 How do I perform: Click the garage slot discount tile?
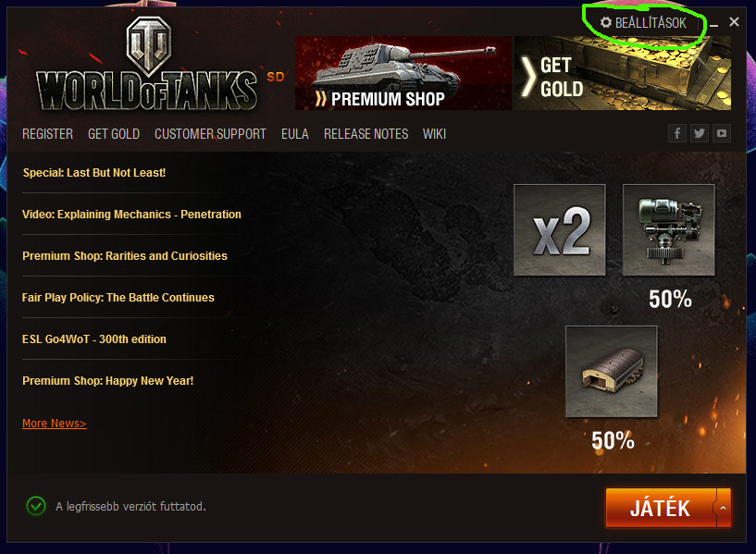click(612, 372)
